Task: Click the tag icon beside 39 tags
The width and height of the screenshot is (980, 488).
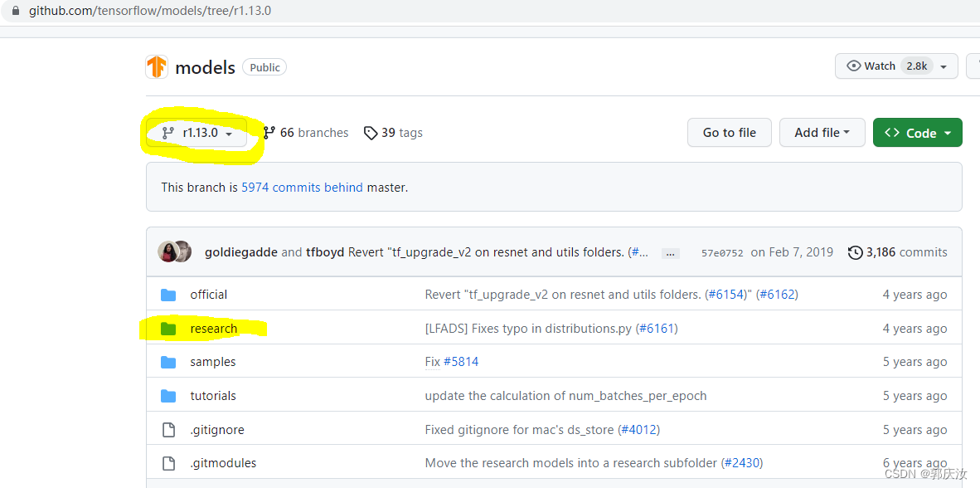Action: (x=371, y=133)
